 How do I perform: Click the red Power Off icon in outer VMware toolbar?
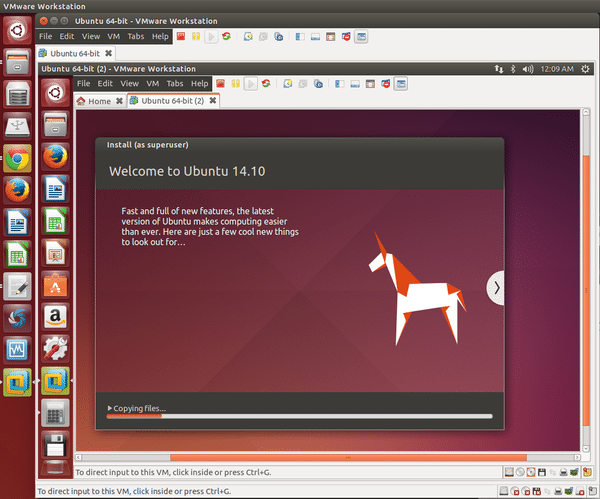pyautogui.click(x=181, y=37)
